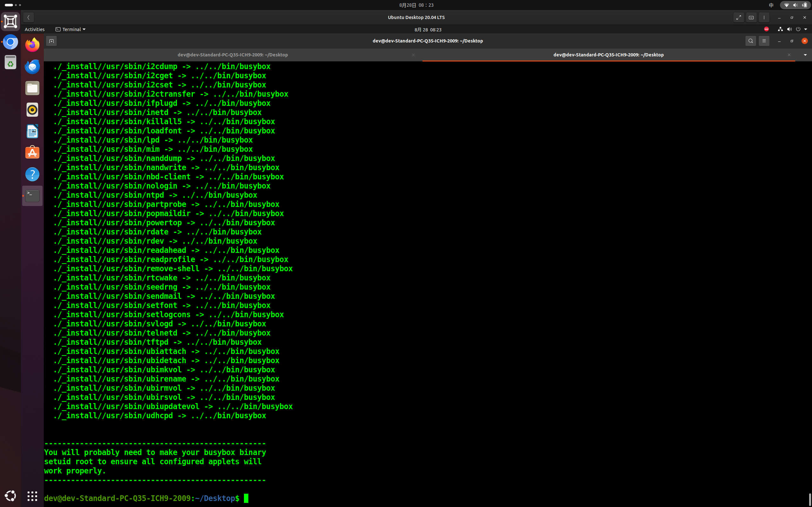Click the guest clock showing 08:23
This screenshot has height=507, width=812.
pos(428,29)
